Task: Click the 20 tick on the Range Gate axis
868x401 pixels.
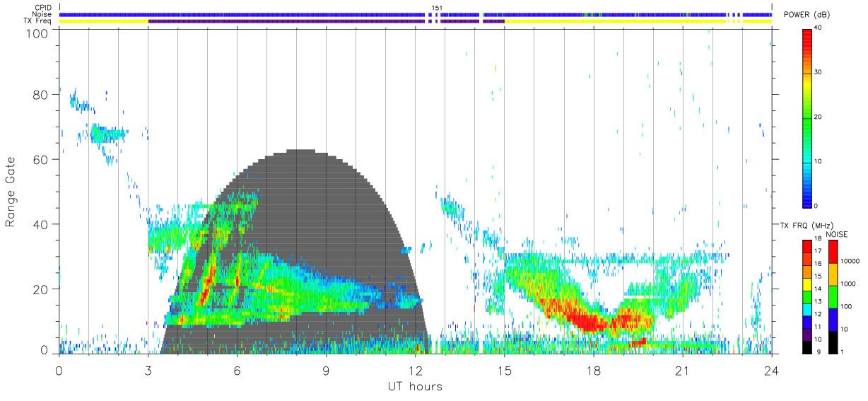Action: [x=41, y=289]
